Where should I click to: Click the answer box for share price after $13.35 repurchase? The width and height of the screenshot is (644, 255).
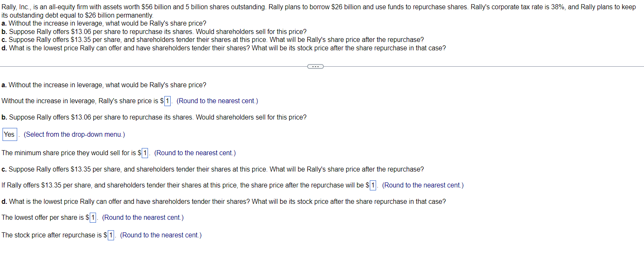click(373, 185)
